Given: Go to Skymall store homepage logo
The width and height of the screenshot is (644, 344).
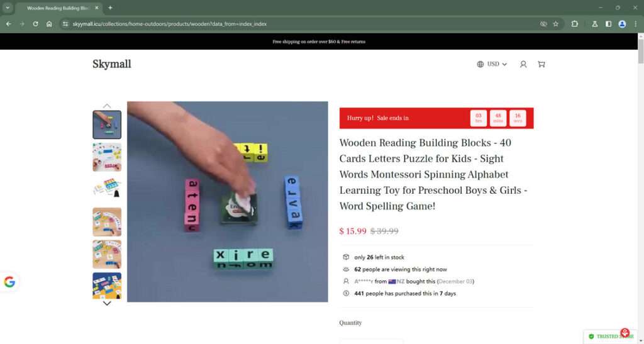Looking at the screenshot, I should pos(112,64).
